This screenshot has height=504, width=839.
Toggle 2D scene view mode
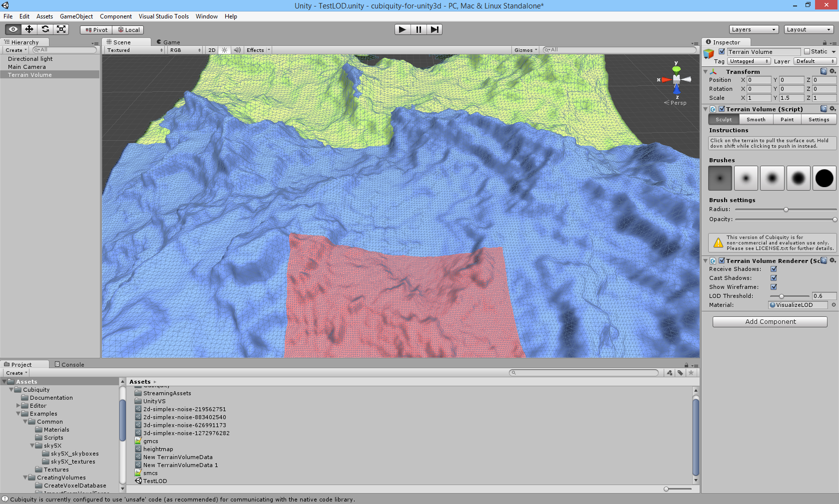coord(212,50)
